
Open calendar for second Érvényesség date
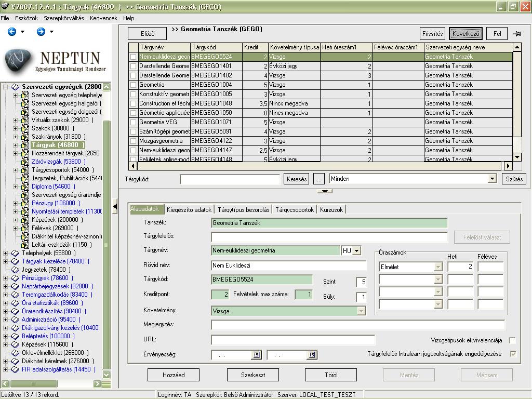pos(312,354)
